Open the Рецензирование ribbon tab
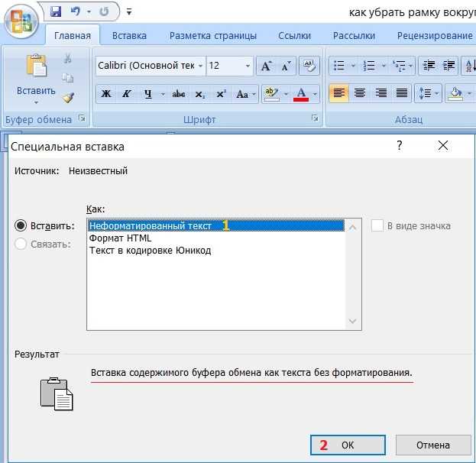The width and height of the screenshot is (476, 463). click(x=435, y=35)
